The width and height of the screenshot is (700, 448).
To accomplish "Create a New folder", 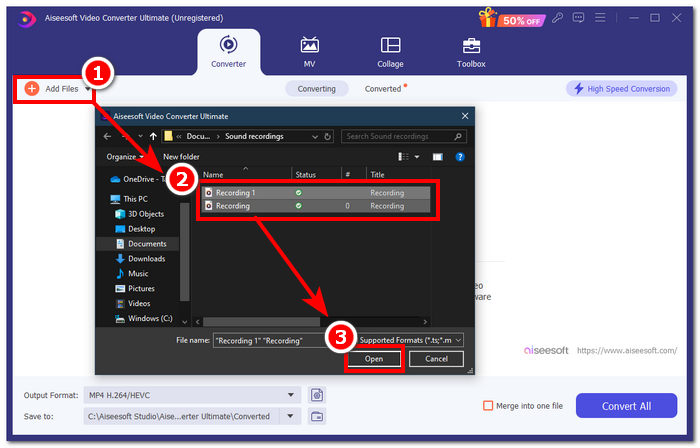I will pos(181,157).
